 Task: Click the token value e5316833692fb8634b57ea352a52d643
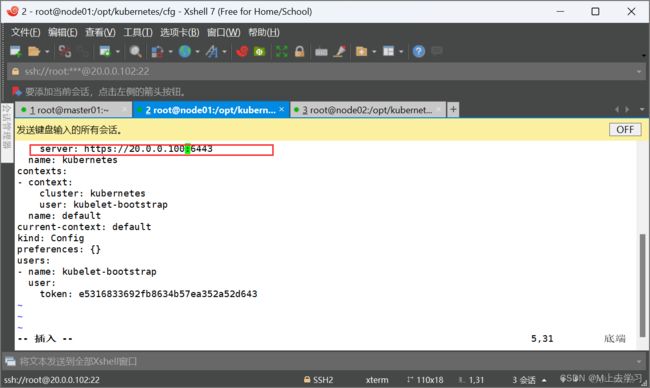pos(168,294)
